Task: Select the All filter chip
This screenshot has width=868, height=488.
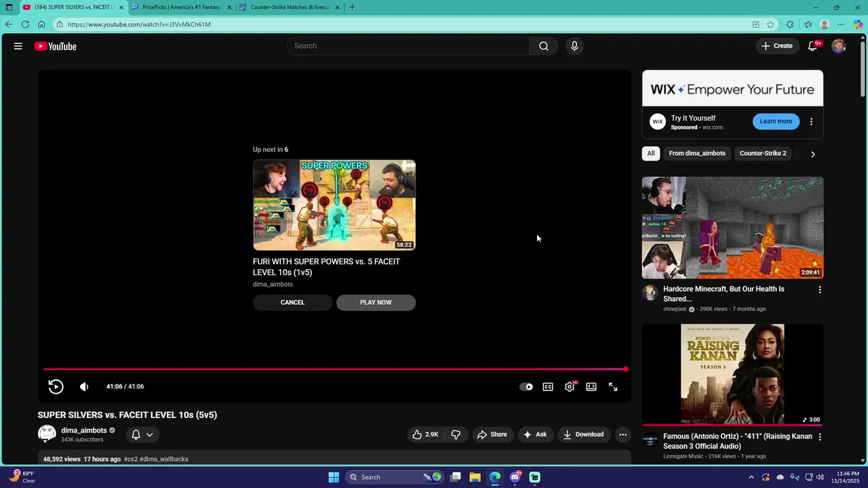Action: (651, 153)
